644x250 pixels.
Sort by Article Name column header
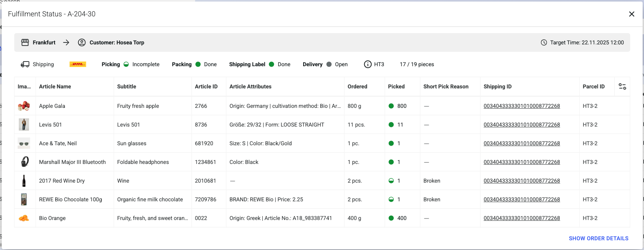55,86
